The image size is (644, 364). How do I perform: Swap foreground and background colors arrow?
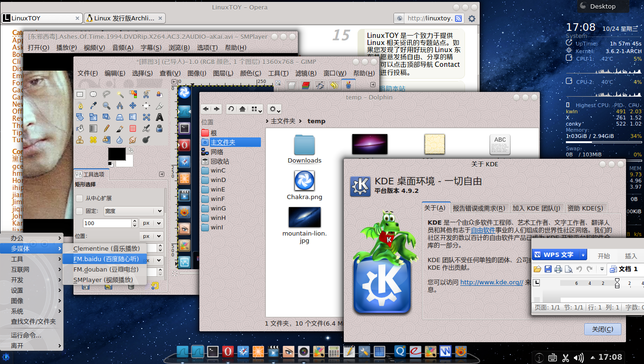130,150
